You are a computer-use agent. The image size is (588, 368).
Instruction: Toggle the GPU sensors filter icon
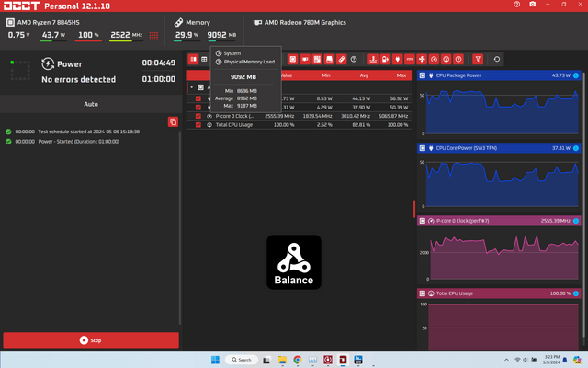point(305,59)
